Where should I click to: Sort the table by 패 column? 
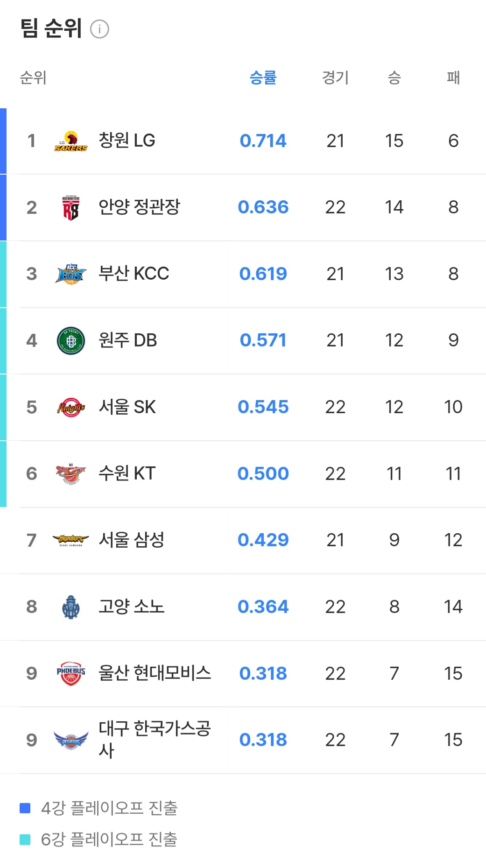(x=453, y=78)
